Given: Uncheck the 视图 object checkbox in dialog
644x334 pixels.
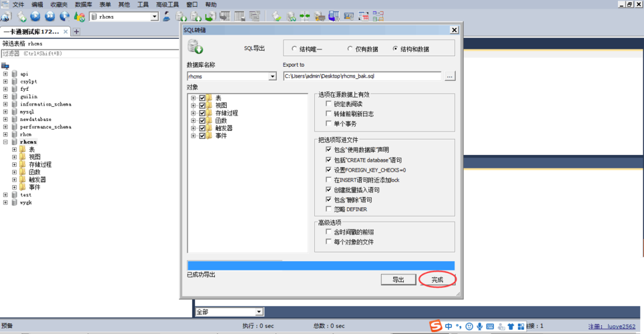Looking at the screenshot, I should [x=202, y=106].
